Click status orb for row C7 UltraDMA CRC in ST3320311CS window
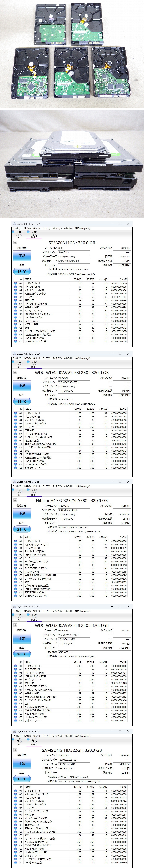The width and height of the screenshot is (144, 868). [x=15, y=342]
